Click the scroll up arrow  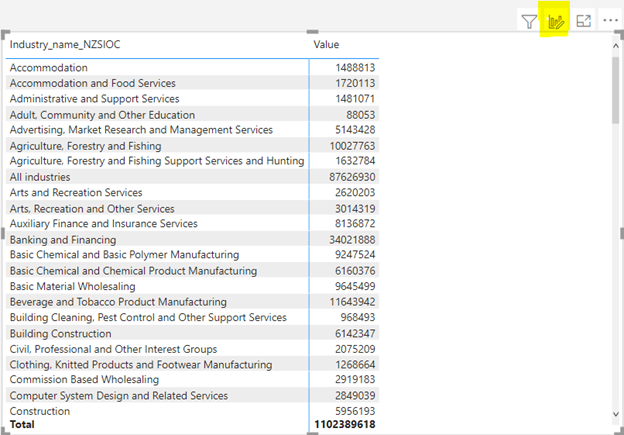[616, 46]
